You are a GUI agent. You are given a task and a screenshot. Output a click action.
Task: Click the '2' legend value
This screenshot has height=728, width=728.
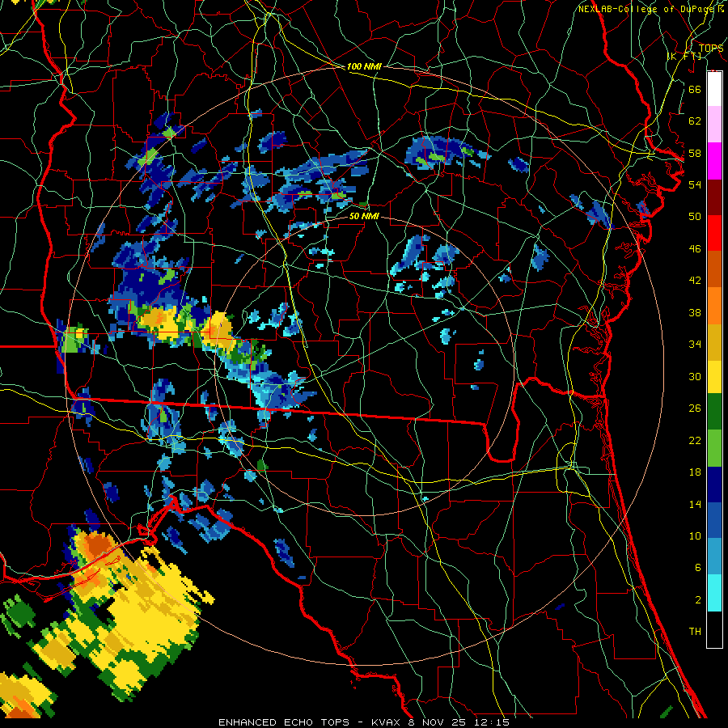tap(697, 599)
